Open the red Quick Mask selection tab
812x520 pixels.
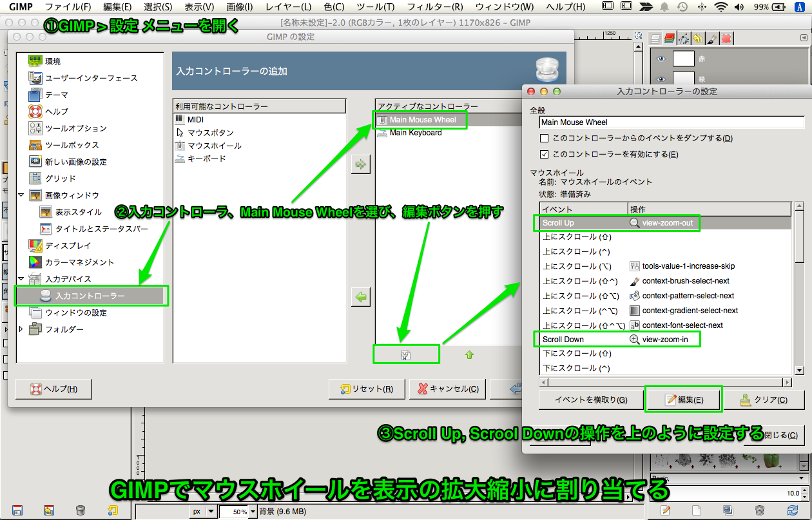pyautogui.click(x=726, y=39)
